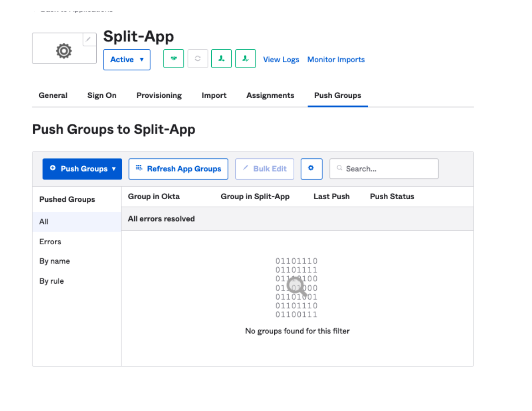Screen dimensions: 532x411
Task: Open the View Logs link
Action: click(x=281, y=60)
